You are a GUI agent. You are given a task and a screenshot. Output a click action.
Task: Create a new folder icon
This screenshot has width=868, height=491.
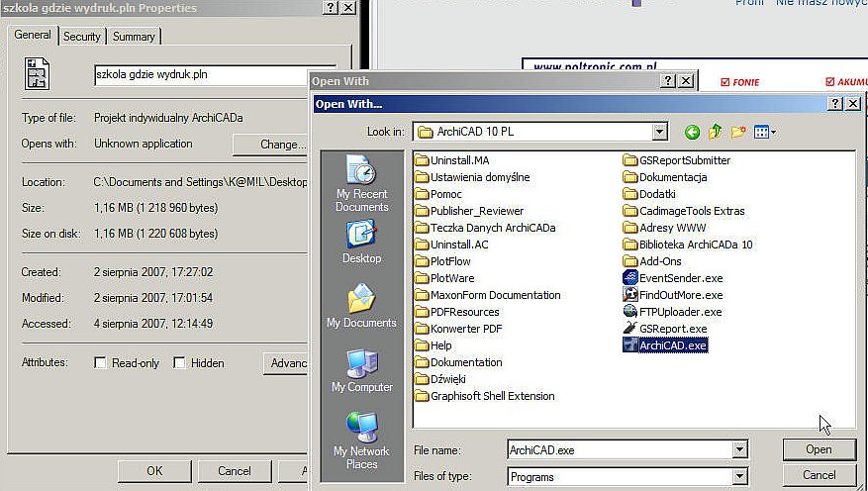coord(738,132)
